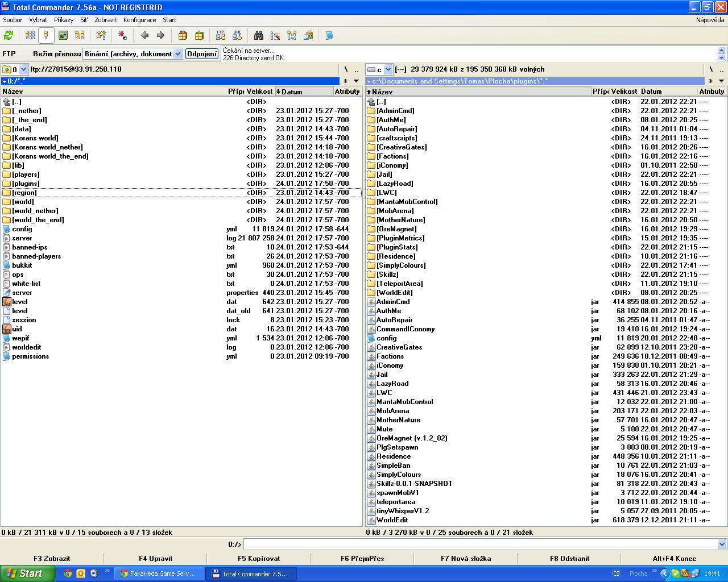Open the Konfigurace menu
This screenshot has width=728, height=582.
pos(139,20)
